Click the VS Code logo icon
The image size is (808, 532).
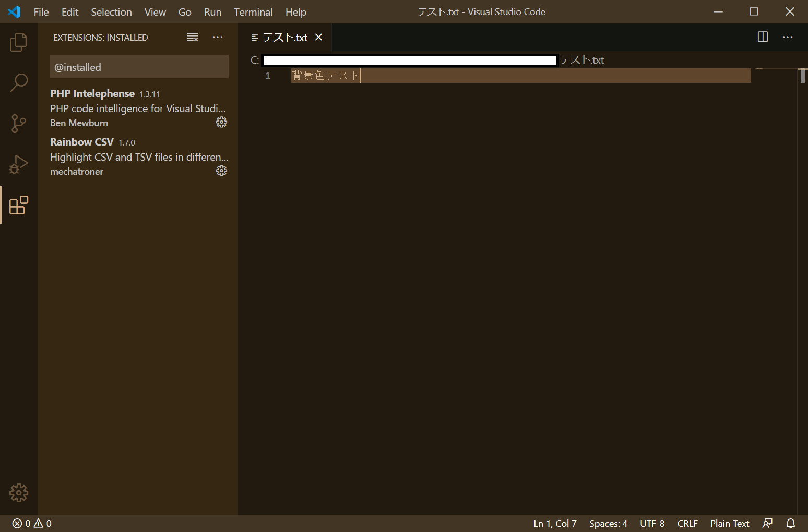[x=15, y=11]
